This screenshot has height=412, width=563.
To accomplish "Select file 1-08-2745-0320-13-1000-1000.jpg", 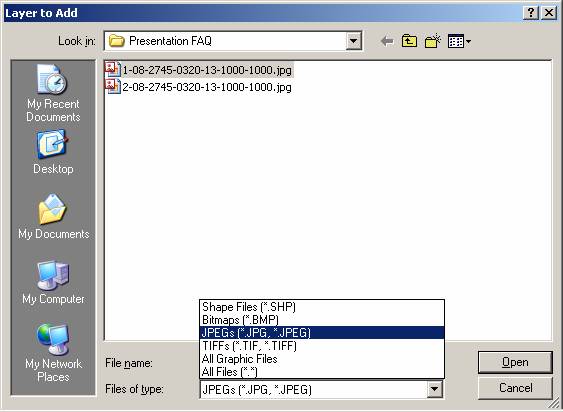I will [x=199, y=69].
